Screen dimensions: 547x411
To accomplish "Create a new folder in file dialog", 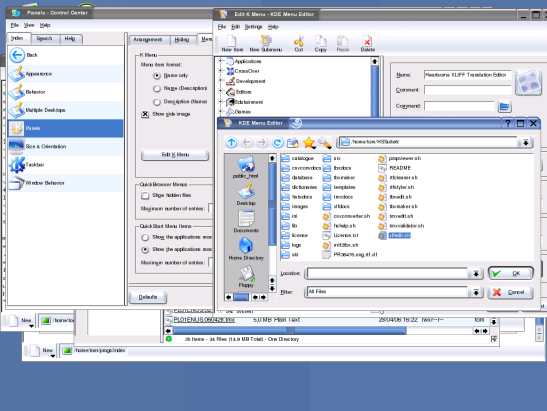I will (x=293, y=142).
